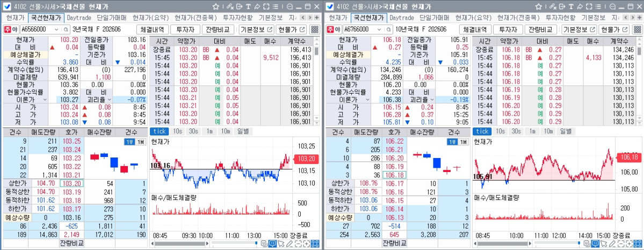
Task: Toggle blue value label display under left chart
Action: click(x=272, y=244)
